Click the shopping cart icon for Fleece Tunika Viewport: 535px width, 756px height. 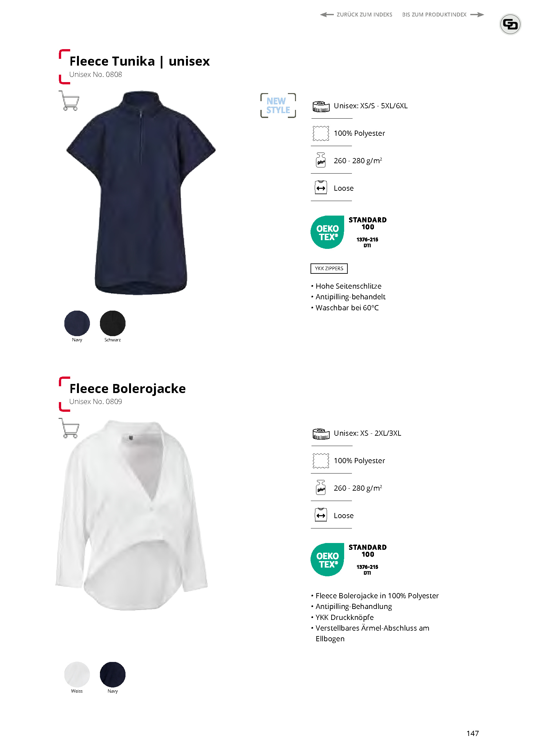click(x=69, y=101)
